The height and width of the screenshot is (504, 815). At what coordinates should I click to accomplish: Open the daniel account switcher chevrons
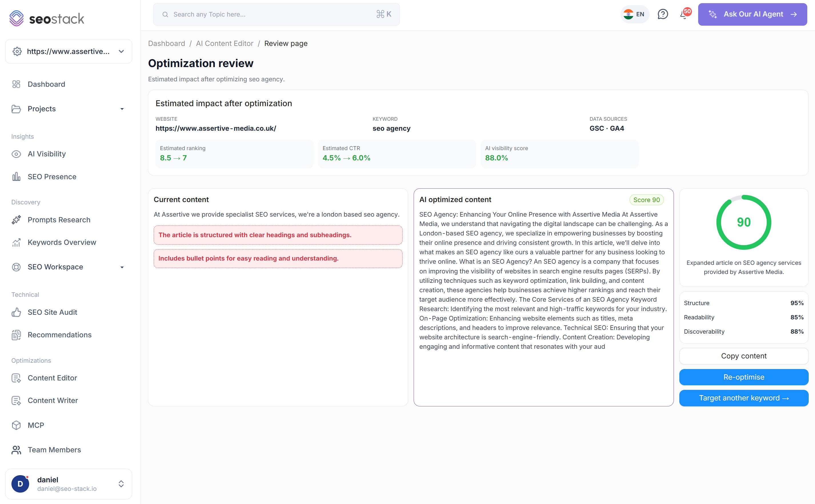[x=121, y=484]
